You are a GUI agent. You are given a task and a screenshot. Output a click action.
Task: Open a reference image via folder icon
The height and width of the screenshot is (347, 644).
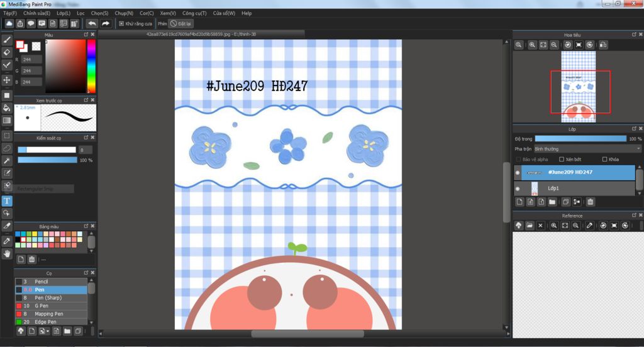point(530,226)
